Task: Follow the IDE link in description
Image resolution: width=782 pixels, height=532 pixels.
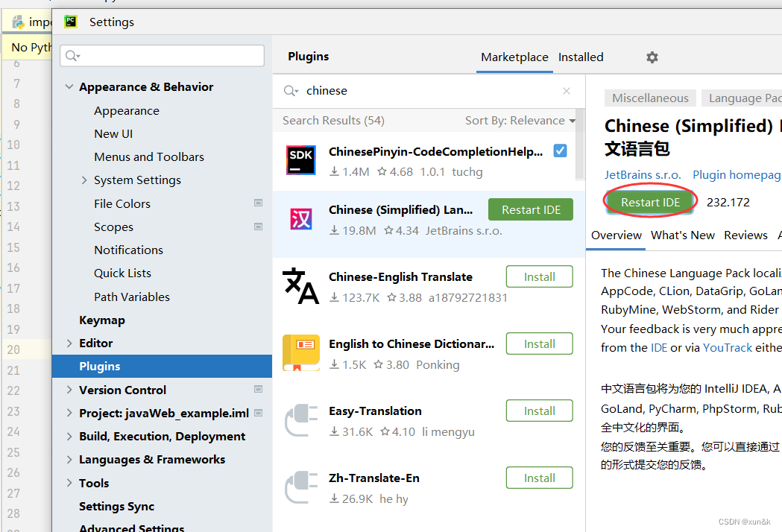Action: tap(659, 347)
